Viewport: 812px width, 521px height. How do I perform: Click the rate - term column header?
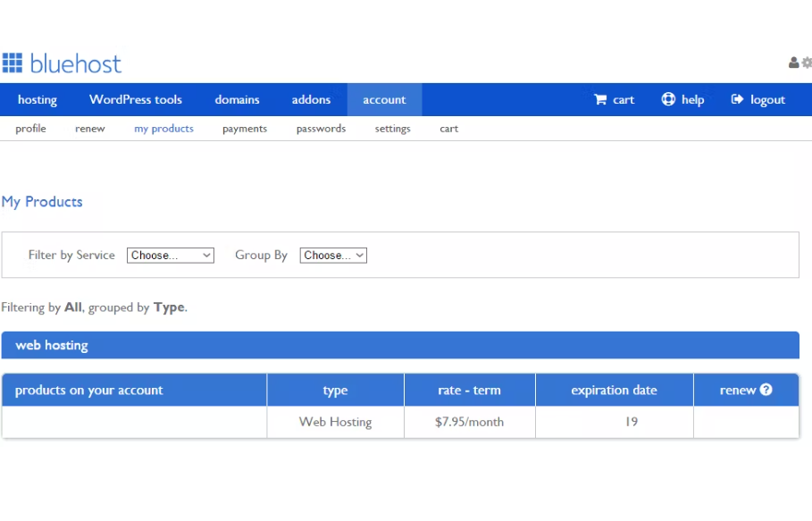coord(470,390)
